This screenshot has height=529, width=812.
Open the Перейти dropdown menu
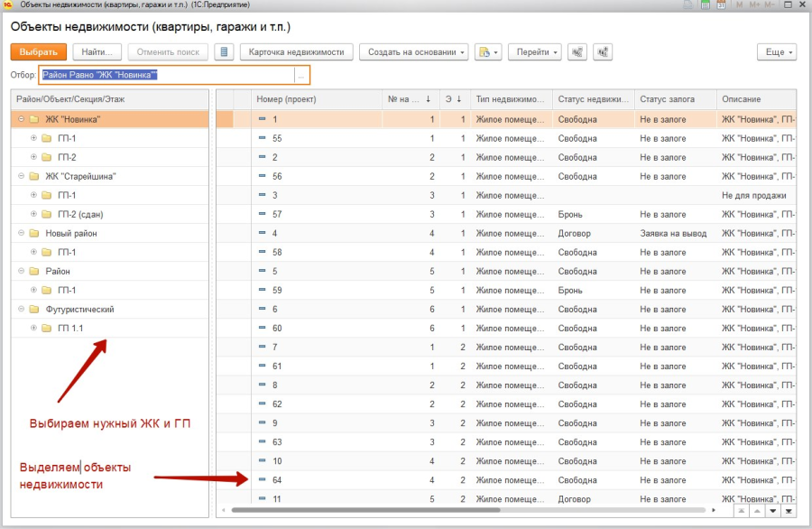[534, 52]
